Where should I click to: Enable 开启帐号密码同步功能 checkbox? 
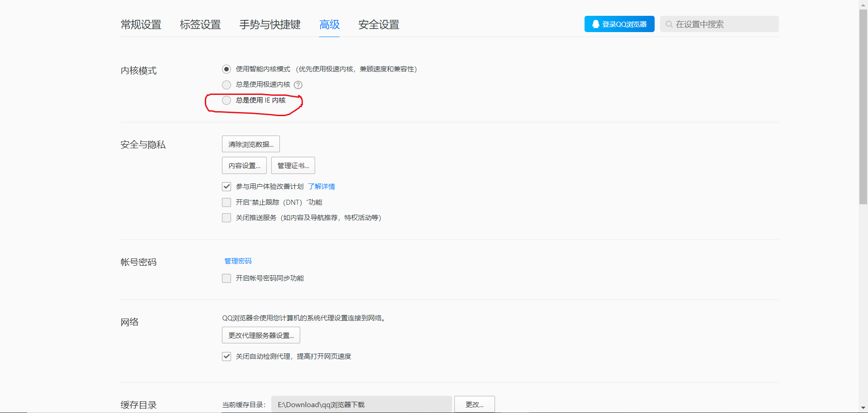coord(226,278)
